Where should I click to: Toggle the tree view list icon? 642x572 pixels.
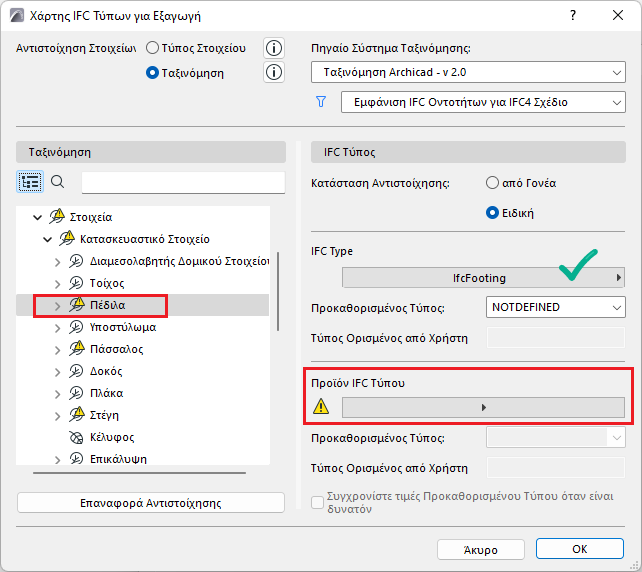click(30, 182)
